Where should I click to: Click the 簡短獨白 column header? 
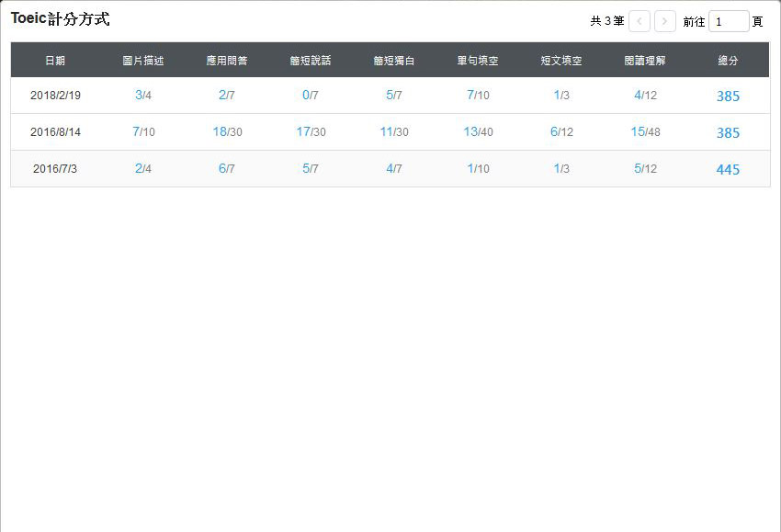[394, 61]
